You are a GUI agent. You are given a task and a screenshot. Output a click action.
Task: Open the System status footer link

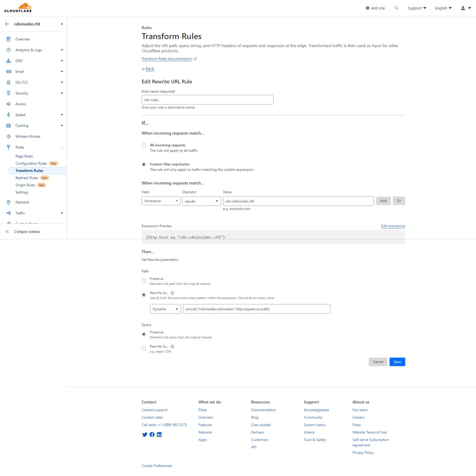click(x=314, y=425)
